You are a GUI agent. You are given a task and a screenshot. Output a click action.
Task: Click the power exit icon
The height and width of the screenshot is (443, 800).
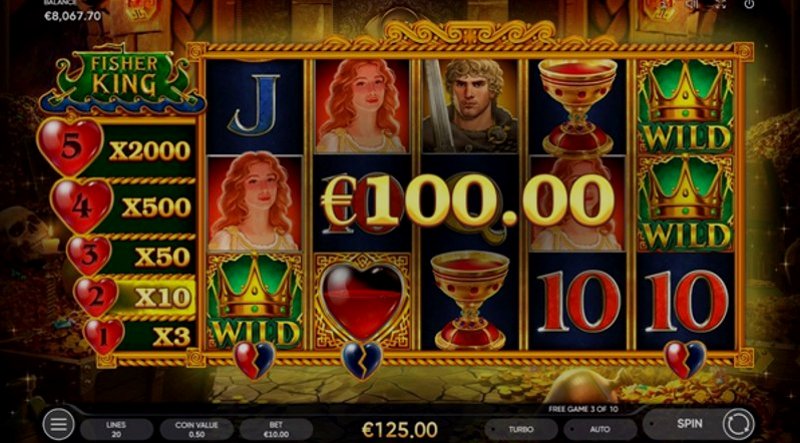click(749, 4)
